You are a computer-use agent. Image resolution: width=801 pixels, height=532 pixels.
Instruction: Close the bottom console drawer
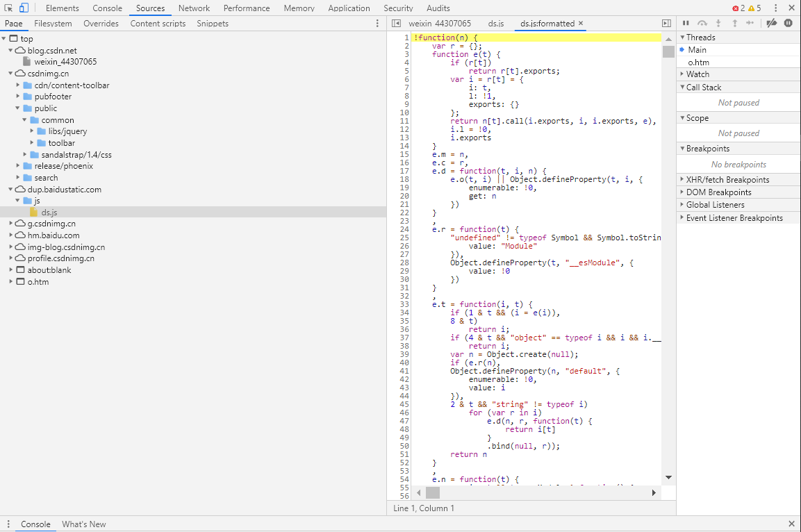791,524
